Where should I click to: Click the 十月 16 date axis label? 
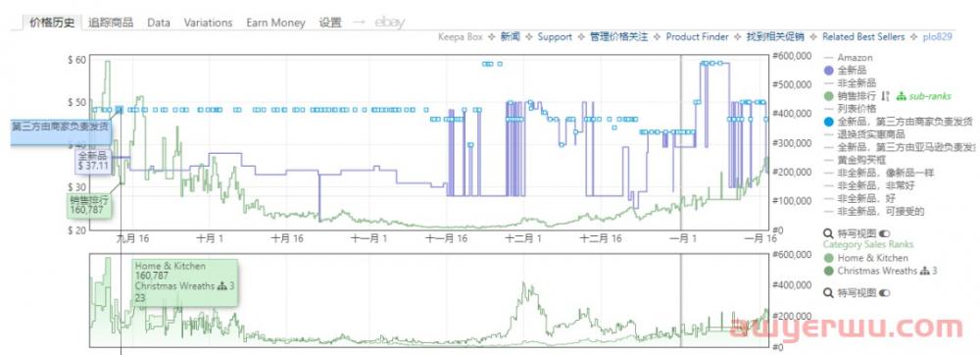point(287,238)
